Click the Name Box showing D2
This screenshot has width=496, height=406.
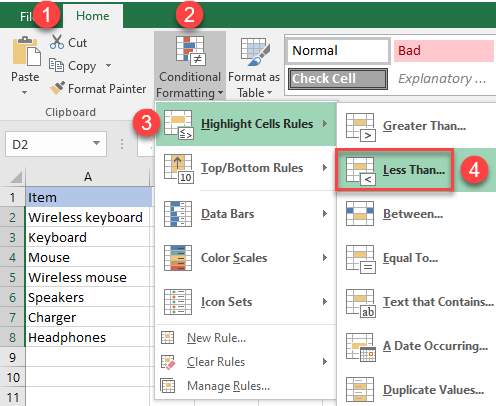tap(56, 144)
